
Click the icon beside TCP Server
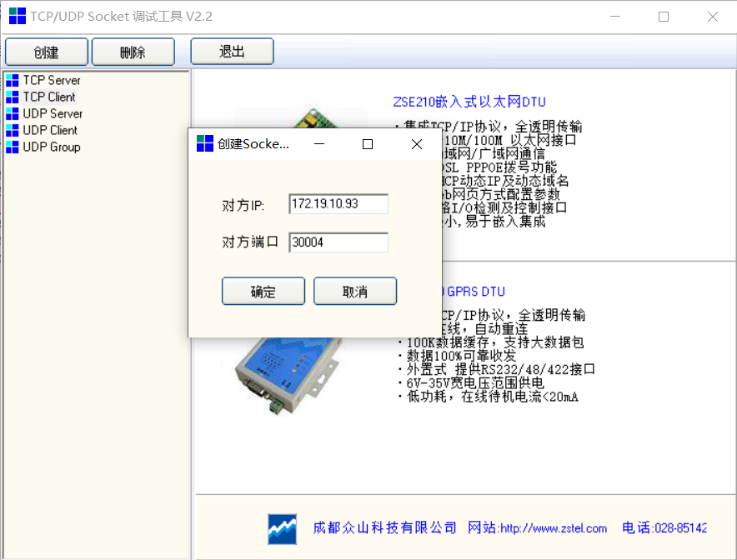pos(13,80)
